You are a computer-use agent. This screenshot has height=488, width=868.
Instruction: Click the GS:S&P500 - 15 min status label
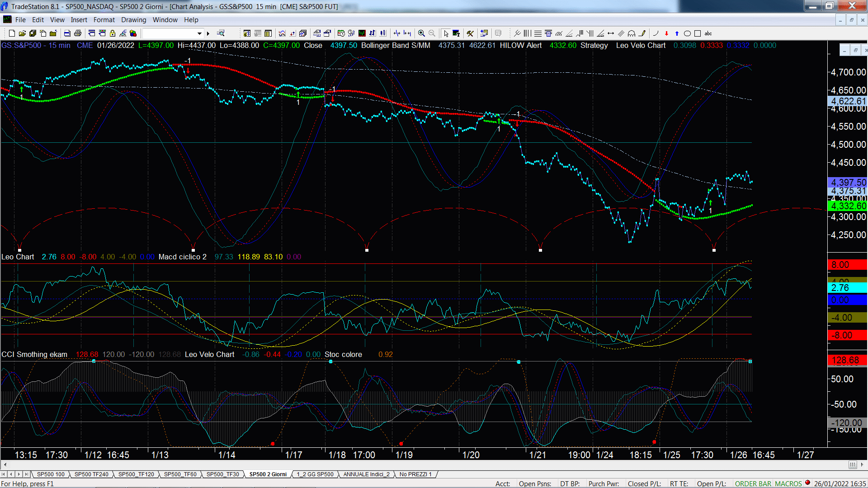coord(36,45)
